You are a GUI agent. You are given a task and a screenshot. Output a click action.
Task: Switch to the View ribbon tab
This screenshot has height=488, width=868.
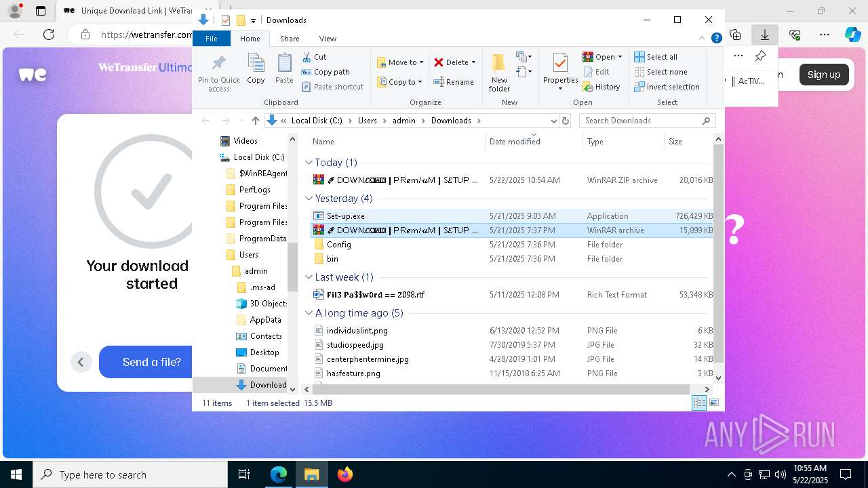point(328,39)
